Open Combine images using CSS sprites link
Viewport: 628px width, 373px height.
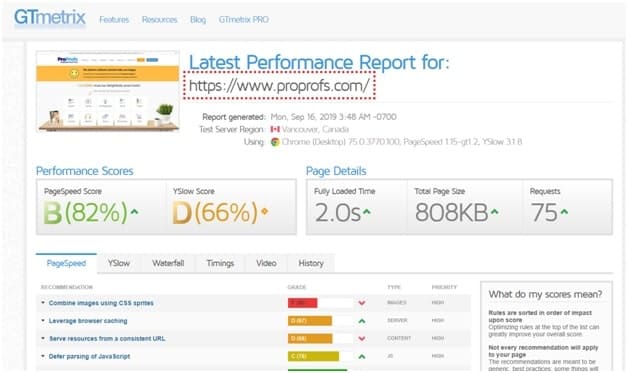point(101,303)
